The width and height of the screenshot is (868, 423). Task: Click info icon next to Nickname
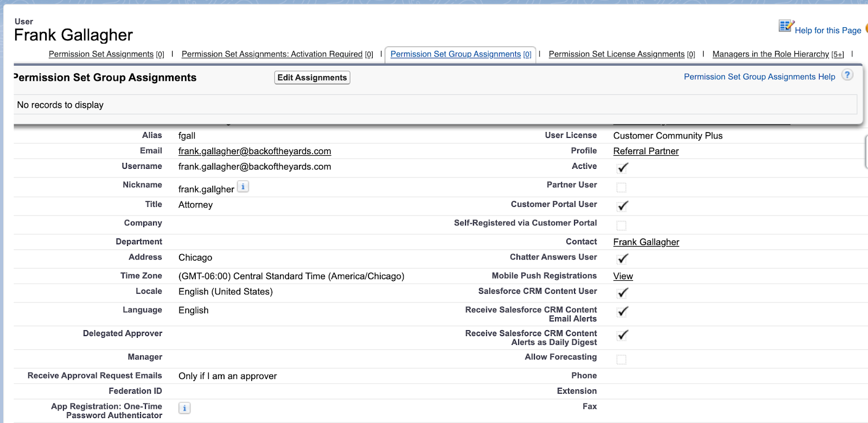[243, 187]
